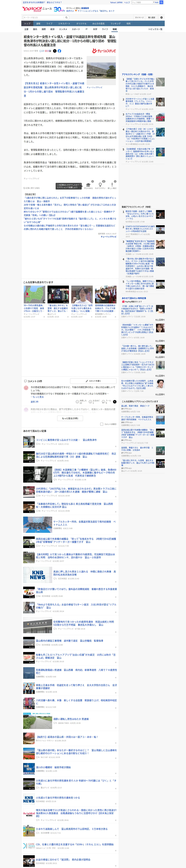Open マイページ link

tap(139, 18)
